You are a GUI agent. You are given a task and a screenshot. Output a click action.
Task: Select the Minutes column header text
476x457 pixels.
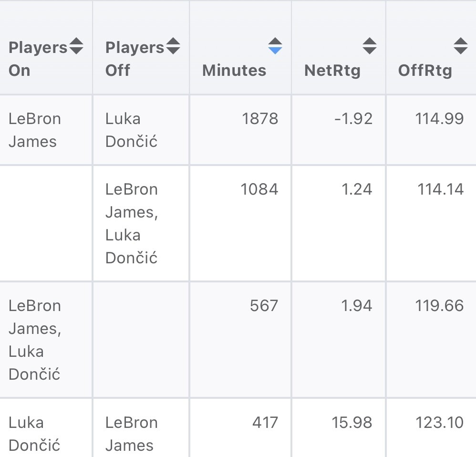[234, 71]
